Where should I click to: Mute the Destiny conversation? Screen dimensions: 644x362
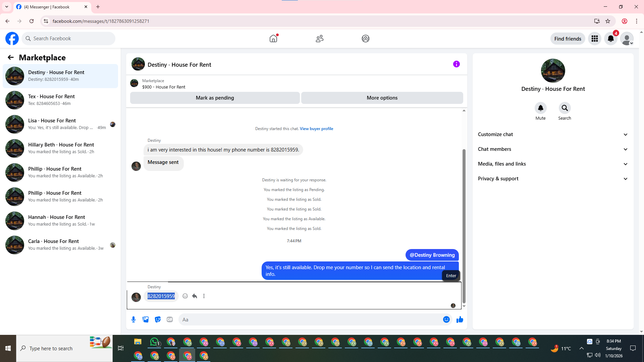pyautogui.click(x=540, y=108)
